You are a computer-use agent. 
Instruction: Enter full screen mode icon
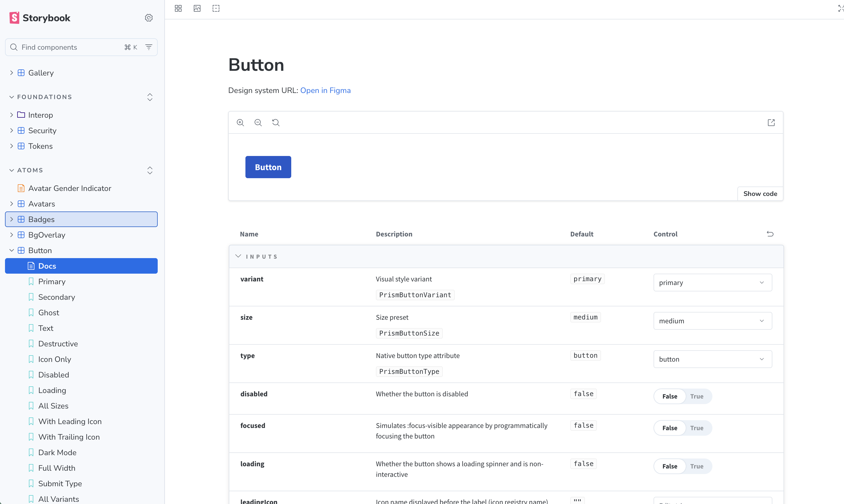click(x=841, y=9)
